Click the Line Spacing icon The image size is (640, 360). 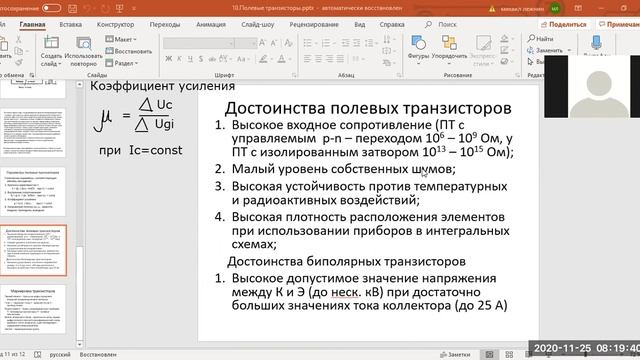370,43
